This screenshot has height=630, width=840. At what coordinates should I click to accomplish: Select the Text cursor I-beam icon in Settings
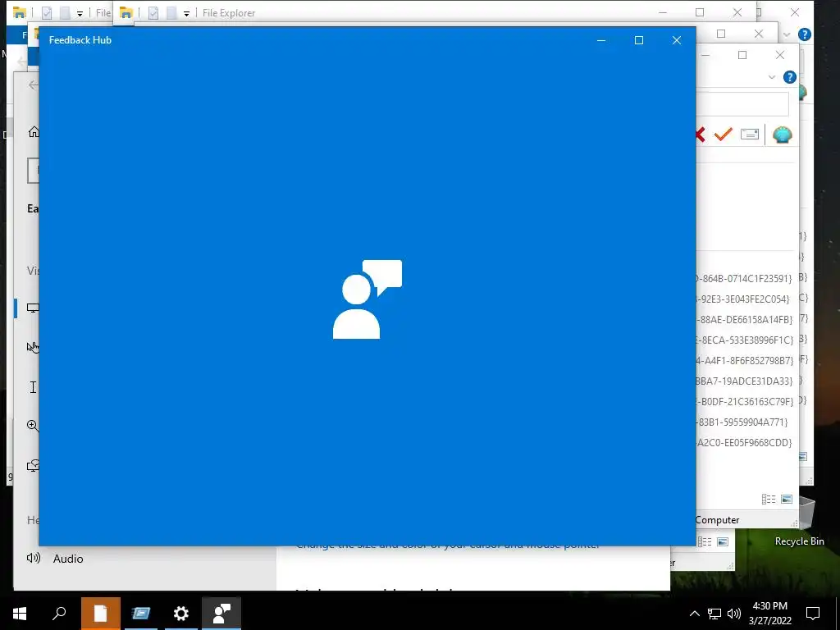[33, 387]
